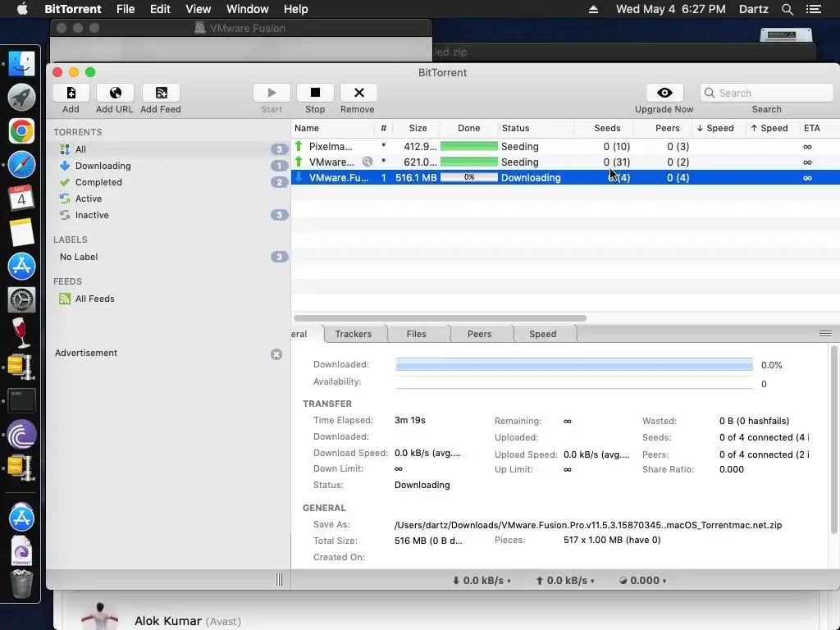Open download speed limit dropdown in status bar
The width and height of the screenshot is (840, 630).
pos(482,580)
